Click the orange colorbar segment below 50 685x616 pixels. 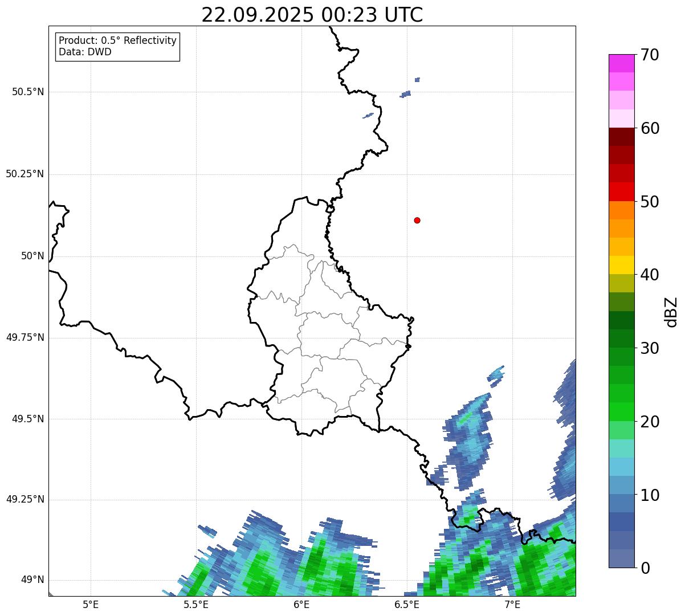(622, 210)
